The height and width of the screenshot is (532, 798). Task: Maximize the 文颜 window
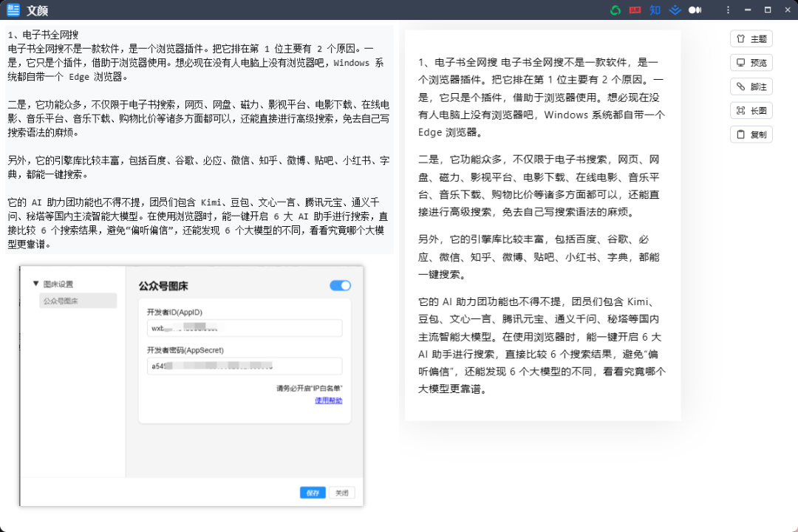pos(768,10)
